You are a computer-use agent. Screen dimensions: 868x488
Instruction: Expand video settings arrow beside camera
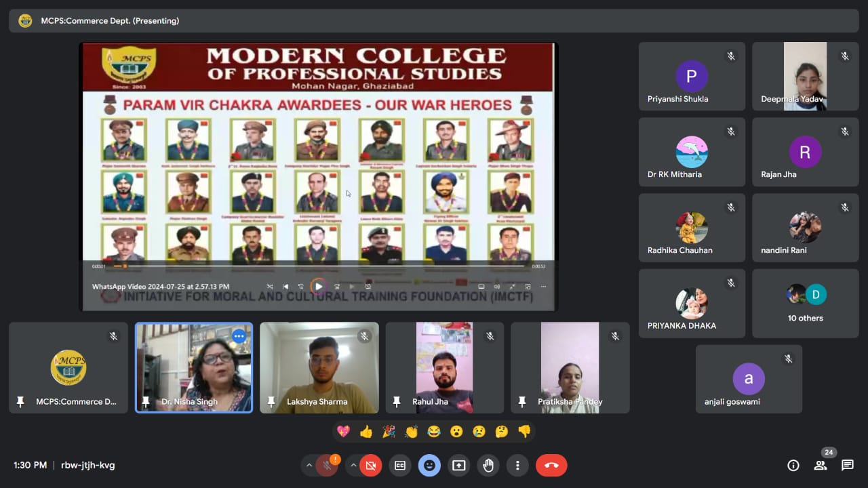click(353, 466)
